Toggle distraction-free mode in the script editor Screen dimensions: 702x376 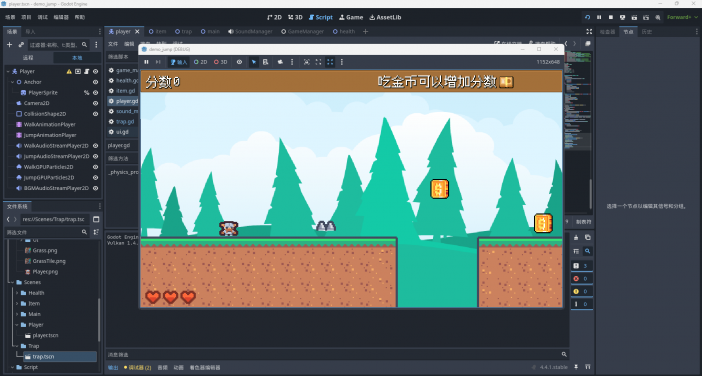589,31
